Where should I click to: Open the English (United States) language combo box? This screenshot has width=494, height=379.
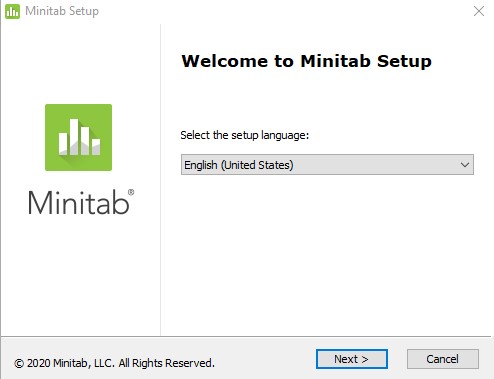coord(327,164)
